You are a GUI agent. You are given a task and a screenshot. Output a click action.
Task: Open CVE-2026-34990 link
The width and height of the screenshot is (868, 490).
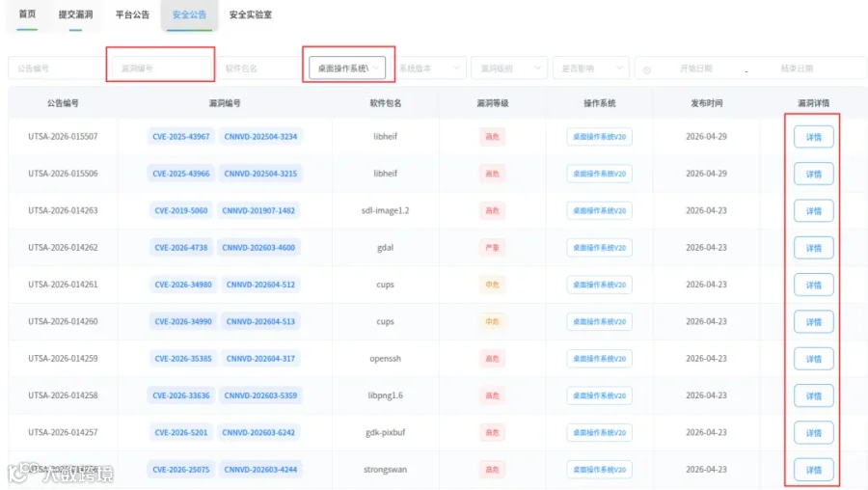[x=183, y=322]
